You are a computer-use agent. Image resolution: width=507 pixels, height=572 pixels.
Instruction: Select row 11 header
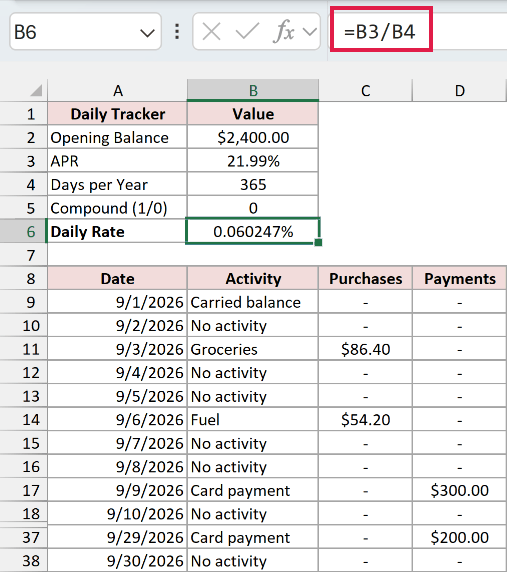point(24,349)
